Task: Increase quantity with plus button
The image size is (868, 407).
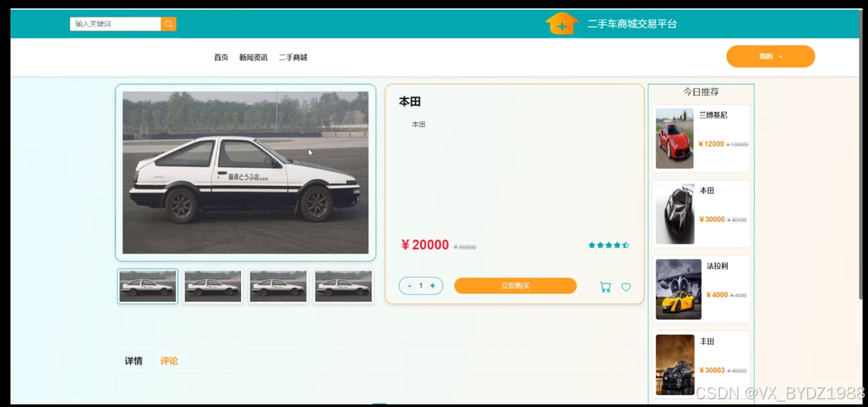Action: tap(432, 286)
